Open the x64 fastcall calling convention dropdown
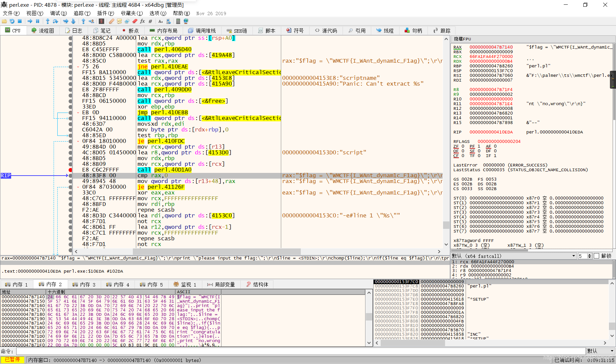The image size is (616, 364). pyautogui.click(x=574, y=256)
